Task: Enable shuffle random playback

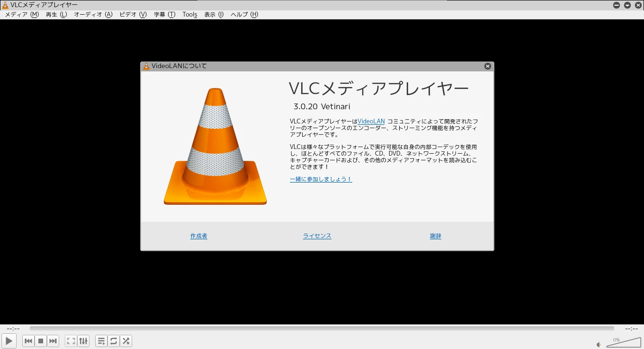Action: pos(126,340)
